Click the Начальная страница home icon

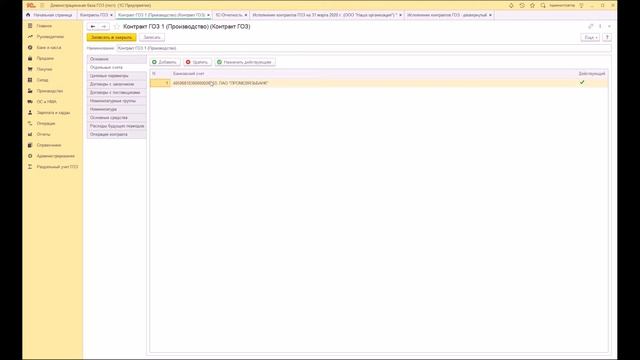[x=28, y=15]
